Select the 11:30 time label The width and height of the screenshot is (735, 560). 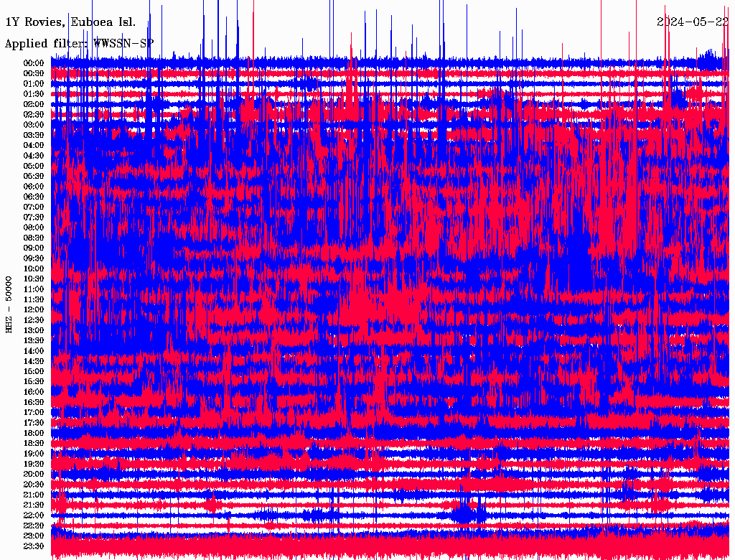tap(34, 299)
